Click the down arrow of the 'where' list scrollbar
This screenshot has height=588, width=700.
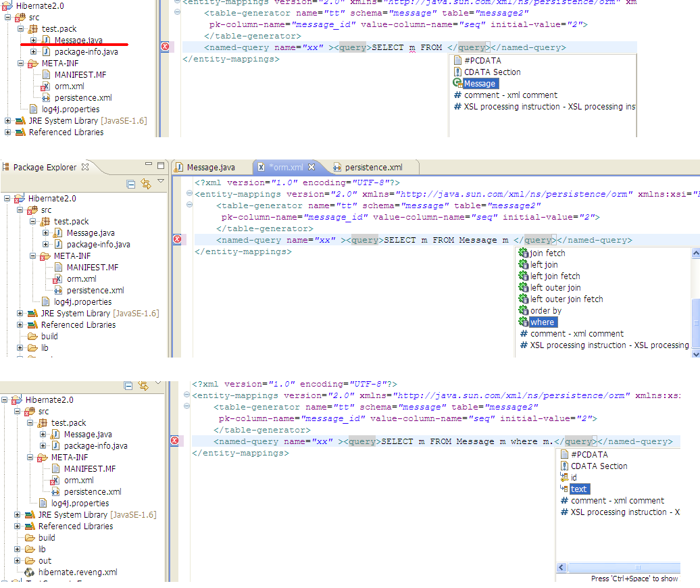pos(695,353)
